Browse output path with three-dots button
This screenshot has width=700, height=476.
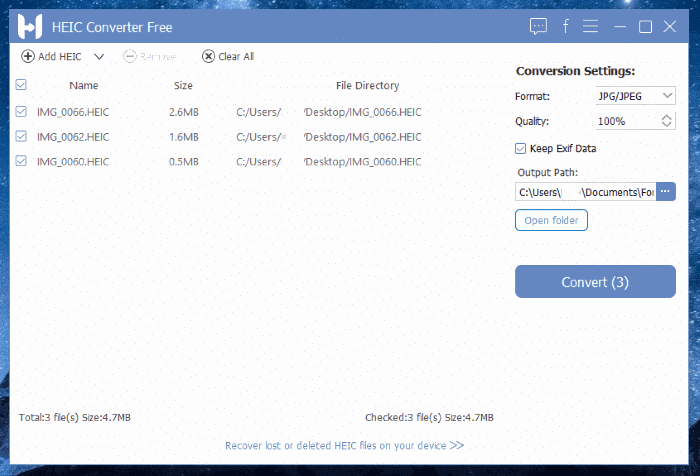pyautogui.click(x=665, y=191)
